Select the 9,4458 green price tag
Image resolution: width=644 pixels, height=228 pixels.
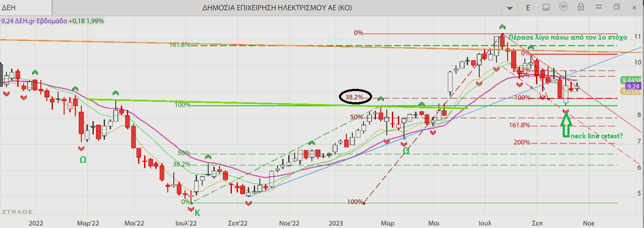tap(632, 80)
